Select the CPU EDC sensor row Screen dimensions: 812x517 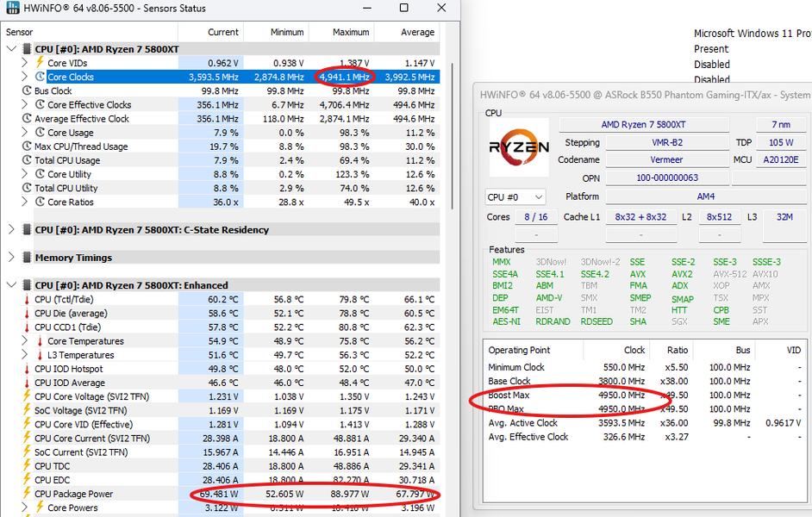pyautogui.click(x=232, y=480)
